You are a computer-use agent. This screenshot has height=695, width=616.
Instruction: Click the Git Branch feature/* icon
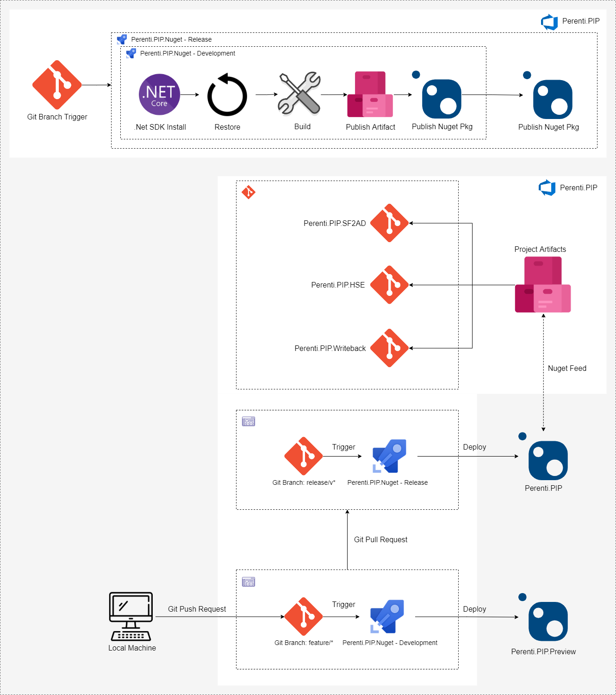tap(303, 616)
